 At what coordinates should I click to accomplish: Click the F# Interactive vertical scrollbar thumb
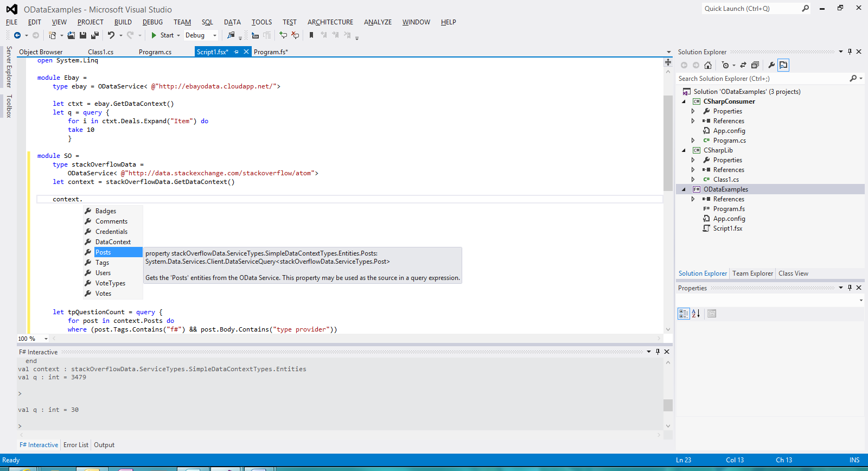pos(668,405)
